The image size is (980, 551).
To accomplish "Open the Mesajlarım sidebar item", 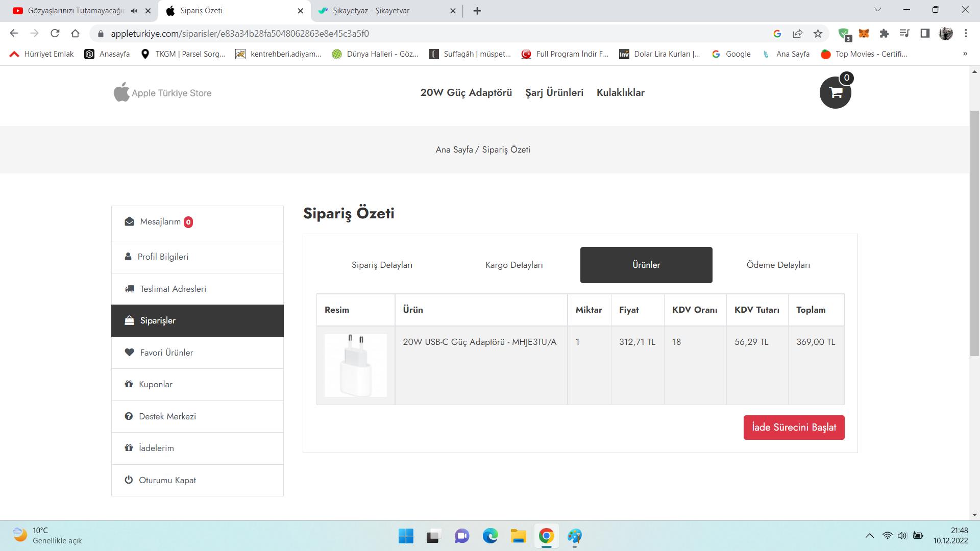I will click(x=160, y=222).
